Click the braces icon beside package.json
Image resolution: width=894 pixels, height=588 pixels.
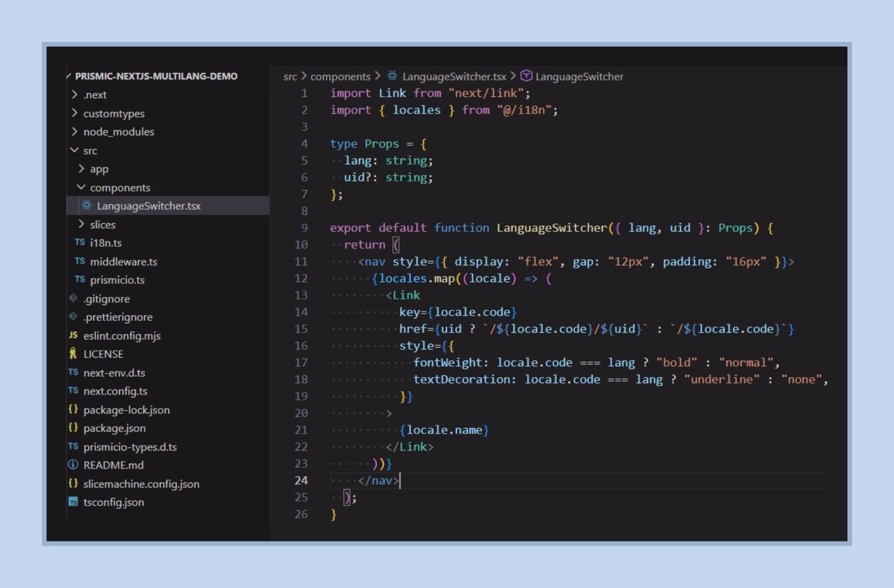coord(73,427)
